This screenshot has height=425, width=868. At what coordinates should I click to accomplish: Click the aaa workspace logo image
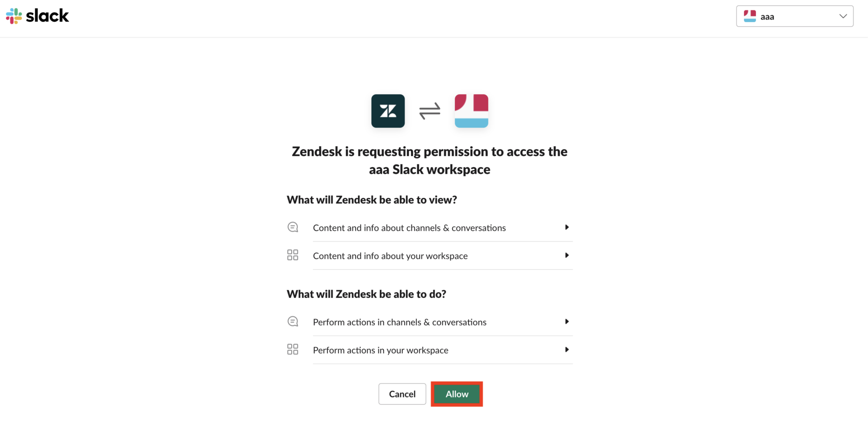click(x=471, y=111)
